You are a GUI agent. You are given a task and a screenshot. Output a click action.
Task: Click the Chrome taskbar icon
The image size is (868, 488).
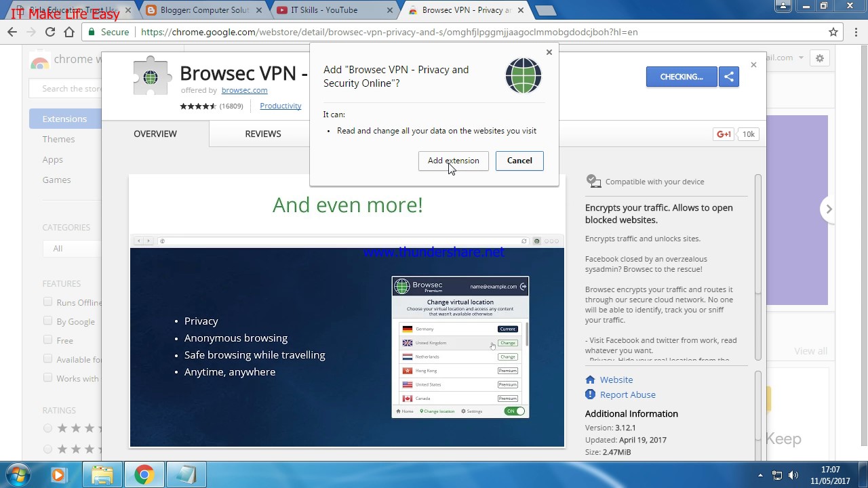click(x=144, y=475)
